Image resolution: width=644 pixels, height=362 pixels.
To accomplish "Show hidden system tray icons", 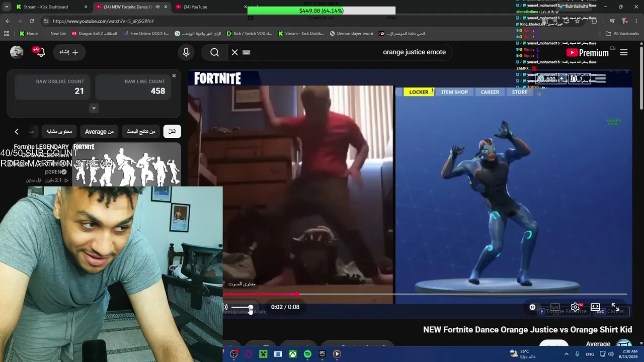I will (566, 354).
